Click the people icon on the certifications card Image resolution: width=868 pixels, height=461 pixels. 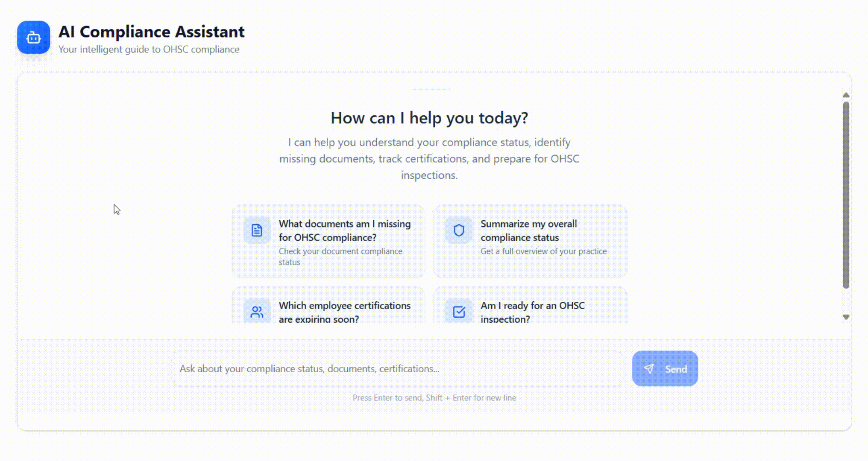(x=256, y=312)
